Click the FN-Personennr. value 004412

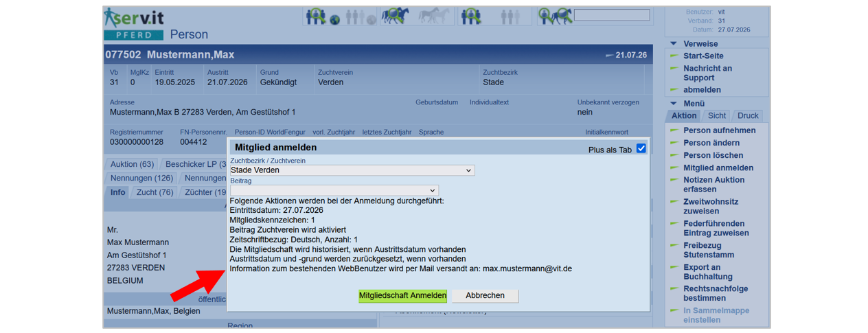[194, 142]
